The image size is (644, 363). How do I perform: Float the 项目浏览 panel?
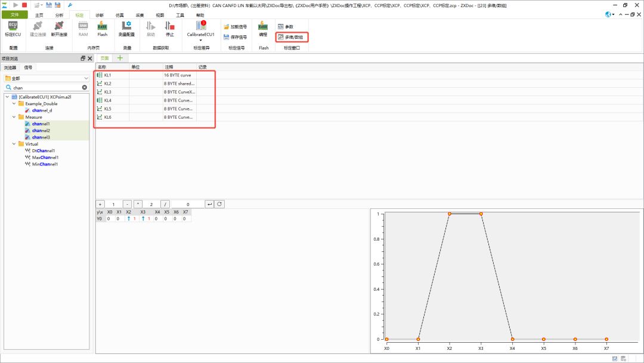83,59
